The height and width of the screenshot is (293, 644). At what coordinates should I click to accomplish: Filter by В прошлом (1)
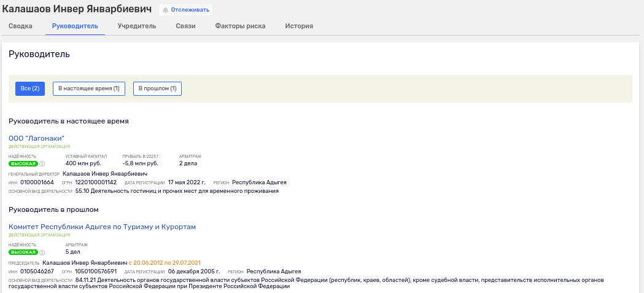tap(157, 89)
